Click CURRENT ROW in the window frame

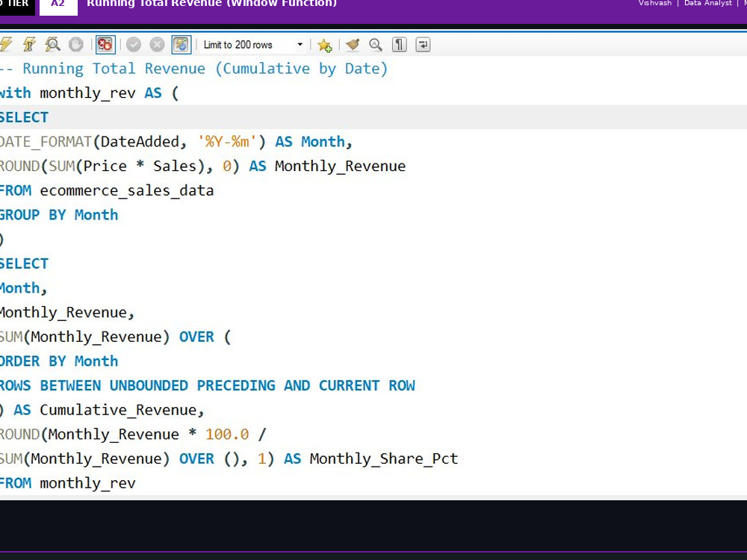click(x=367, y=385)
